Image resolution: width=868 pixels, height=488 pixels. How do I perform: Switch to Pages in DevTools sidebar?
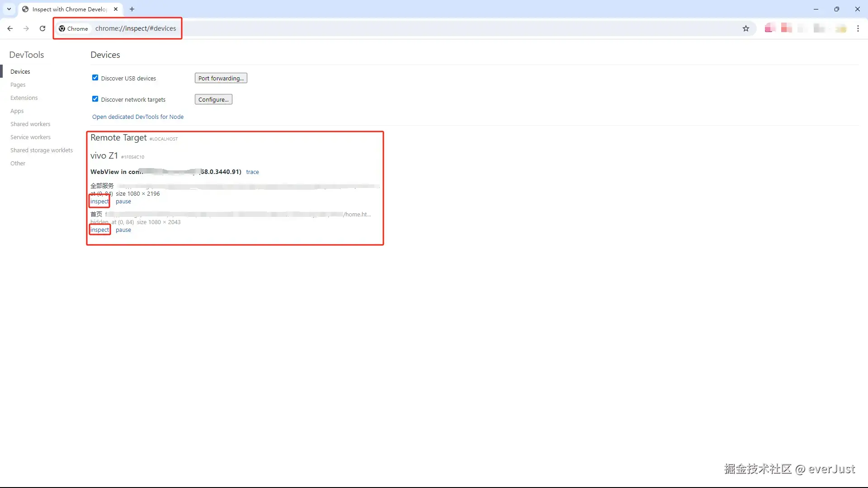pos(18,84)
